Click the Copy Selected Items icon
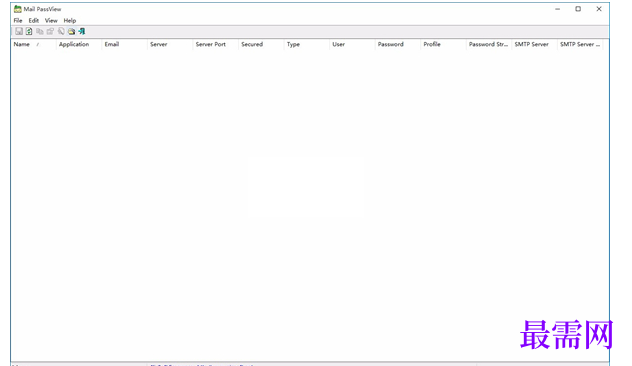The width and height of the screenshot is (632, 366). click(x=40, y=31)
